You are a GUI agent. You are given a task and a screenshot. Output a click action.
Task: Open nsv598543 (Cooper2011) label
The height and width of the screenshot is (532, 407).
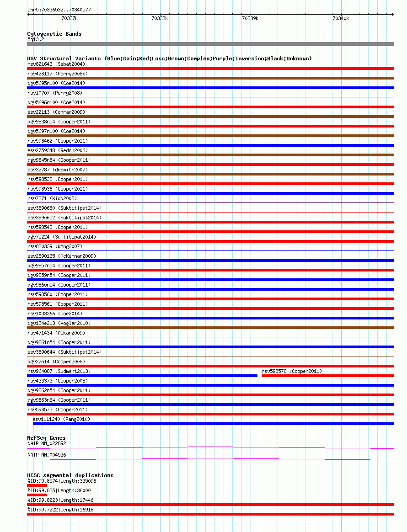tap(58, 227)
